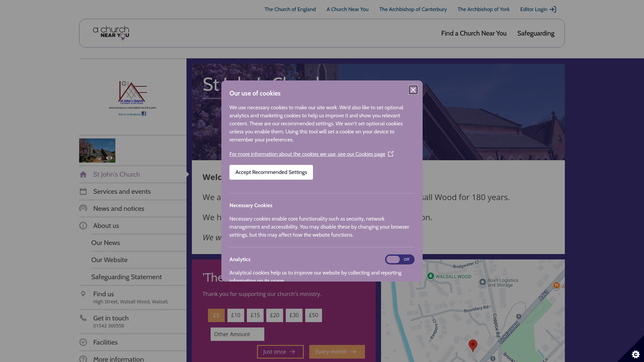
Task: Click Boxit Logistics and Storage map marker
Action: pyautogui.click(x=483, y=282)
